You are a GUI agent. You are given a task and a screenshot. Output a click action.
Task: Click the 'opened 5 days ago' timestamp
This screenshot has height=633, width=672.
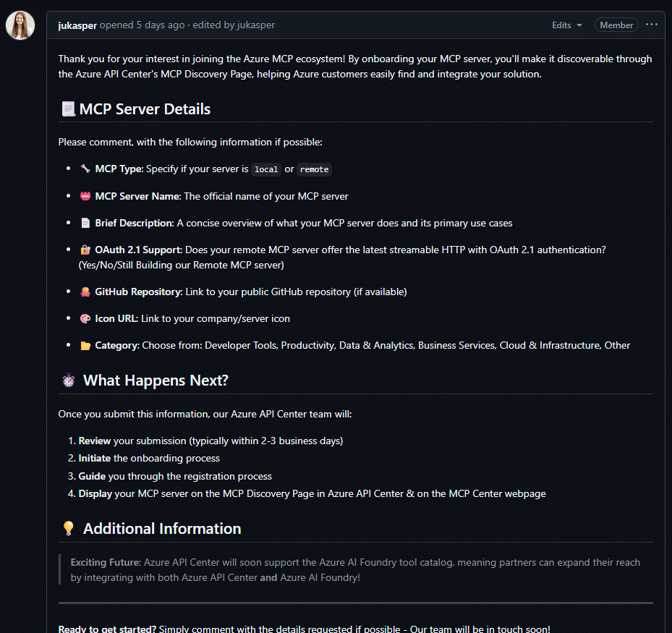[142, 25]
